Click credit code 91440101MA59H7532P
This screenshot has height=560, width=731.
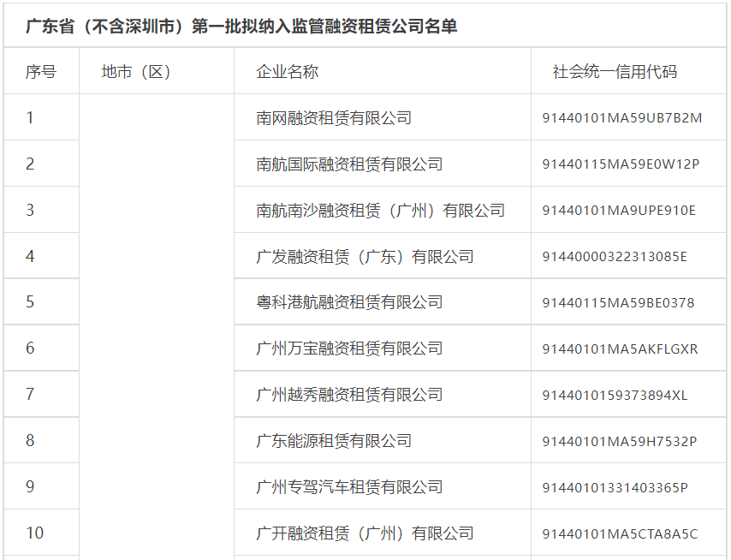620,441
